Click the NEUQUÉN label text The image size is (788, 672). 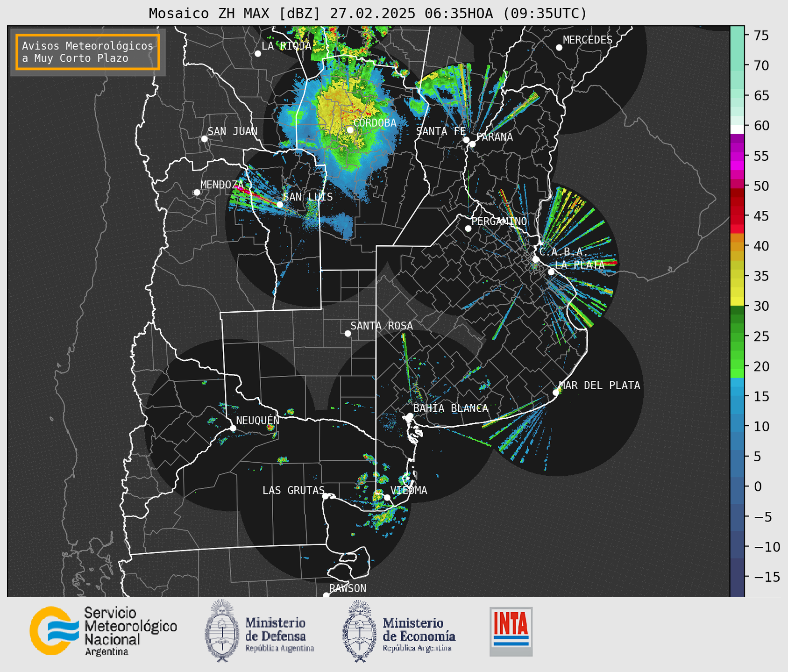click(258, 420)
